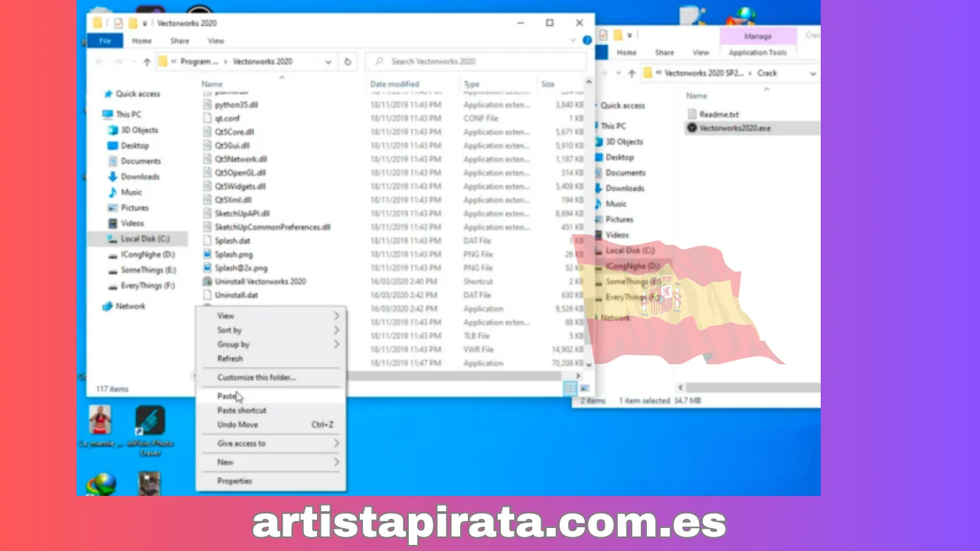Screen dimensions: 980x551
Task: Choose Undo Move in context menu
Action: (270, 425)
